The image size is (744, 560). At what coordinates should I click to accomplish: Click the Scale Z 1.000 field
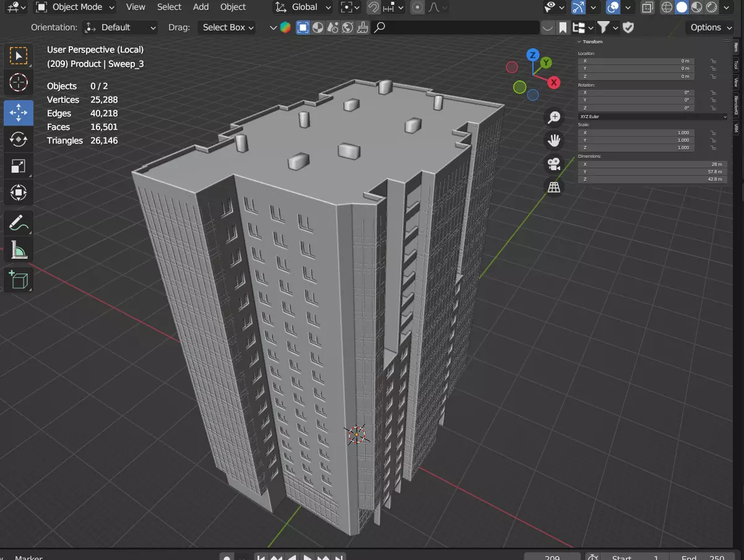point(636,148)
